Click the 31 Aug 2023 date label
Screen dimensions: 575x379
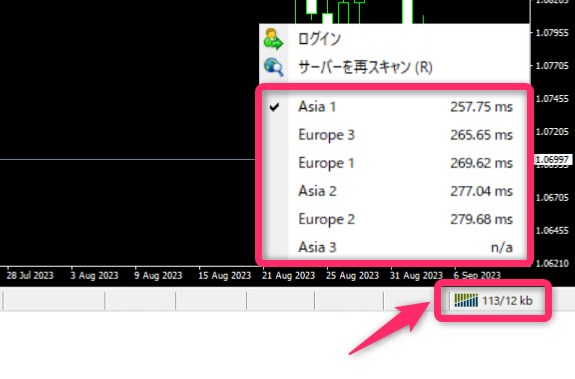(416, 275)
